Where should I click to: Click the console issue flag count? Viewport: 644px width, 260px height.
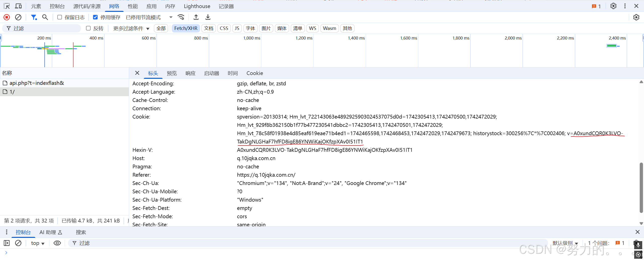pos(620,243)
